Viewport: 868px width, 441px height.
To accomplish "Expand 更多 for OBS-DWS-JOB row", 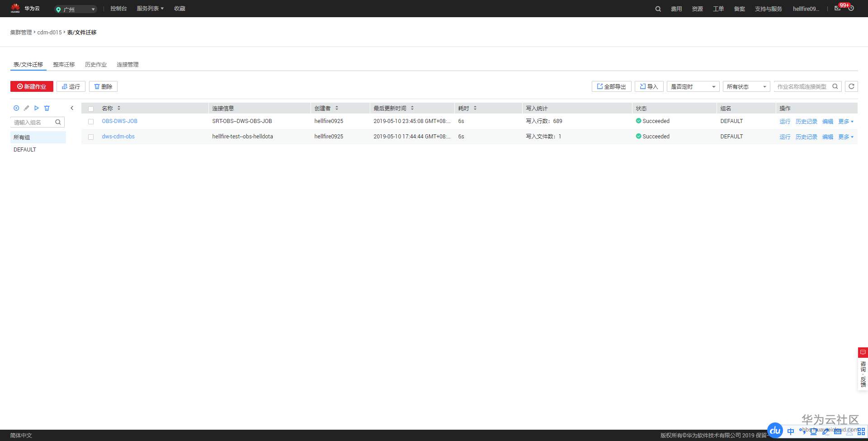I will coord(846,121).
